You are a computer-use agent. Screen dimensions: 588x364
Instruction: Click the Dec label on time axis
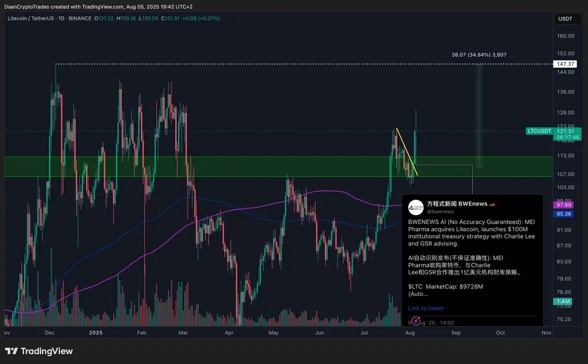50,333
